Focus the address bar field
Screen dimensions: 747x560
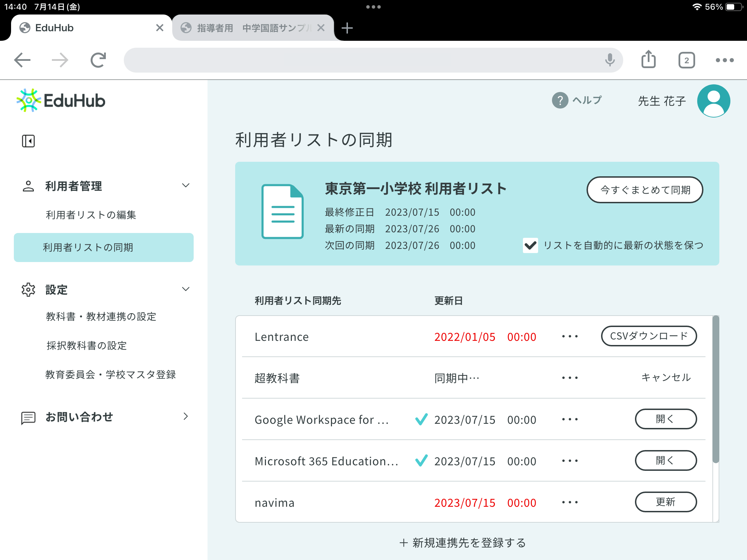(373, 60)
